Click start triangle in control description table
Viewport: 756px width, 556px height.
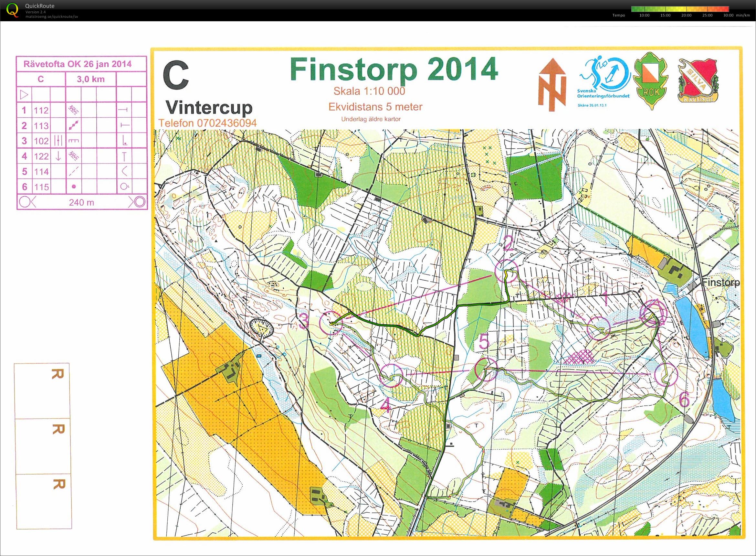[x=25, y=94]
